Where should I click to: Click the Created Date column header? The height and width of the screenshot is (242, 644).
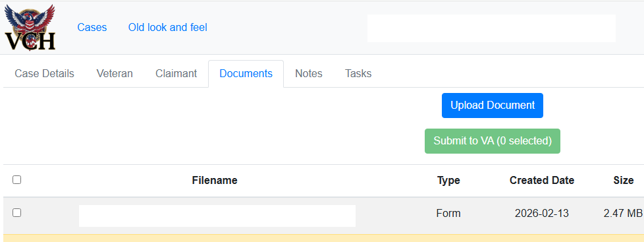pos(542,180)
